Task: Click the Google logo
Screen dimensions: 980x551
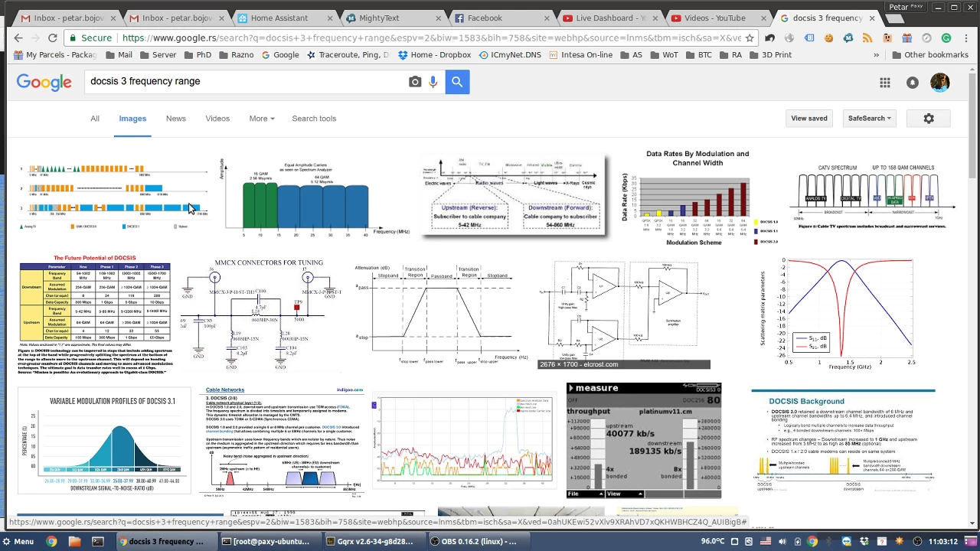Action: point(44,82)
